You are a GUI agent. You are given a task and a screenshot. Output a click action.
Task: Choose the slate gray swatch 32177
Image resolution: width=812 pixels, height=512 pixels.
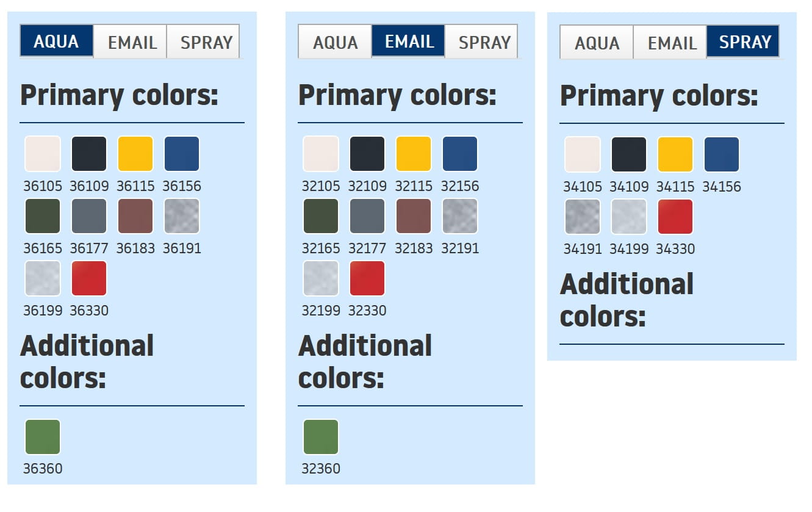(367, 216)
